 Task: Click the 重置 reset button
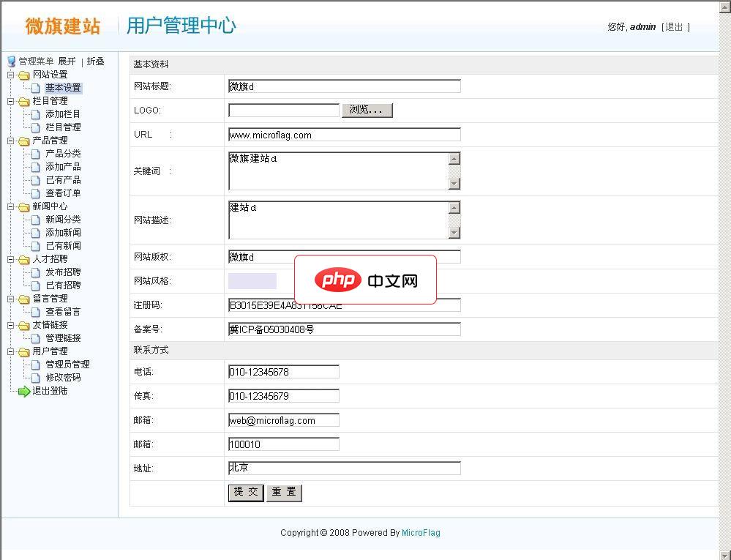coord(284,493)
